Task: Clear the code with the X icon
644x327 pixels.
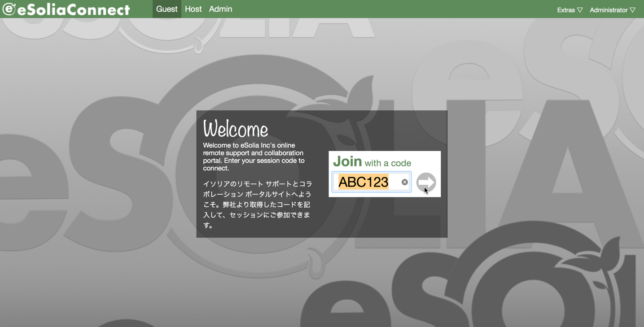Action: (x=404, y=182)
